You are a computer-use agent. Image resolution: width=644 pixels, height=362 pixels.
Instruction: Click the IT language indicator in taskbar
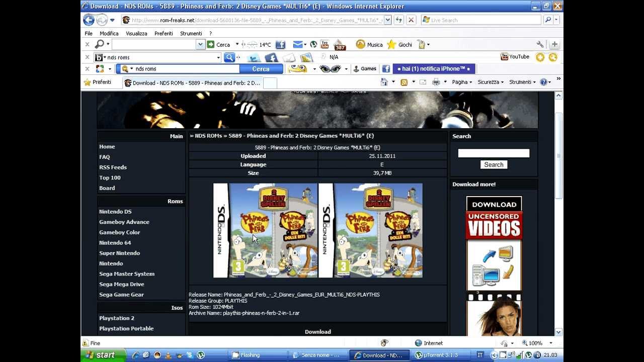tap(479, 355)
